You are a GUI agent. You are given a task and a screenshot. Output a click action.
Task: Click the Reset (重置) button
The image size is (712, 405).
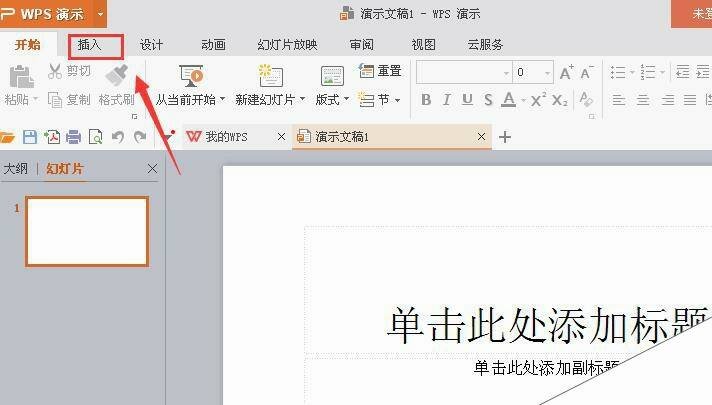click(380, 71)
